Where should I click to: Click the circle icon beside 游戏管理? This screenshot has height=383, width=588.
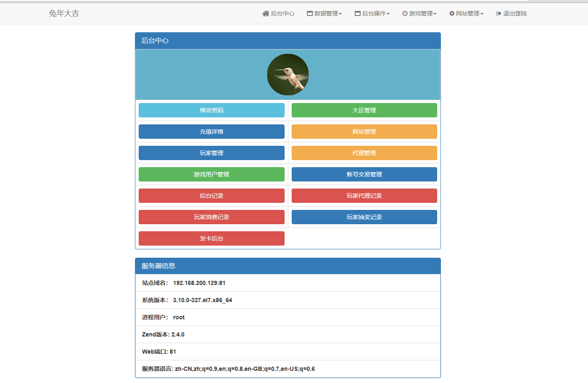[x=405, y=13]
